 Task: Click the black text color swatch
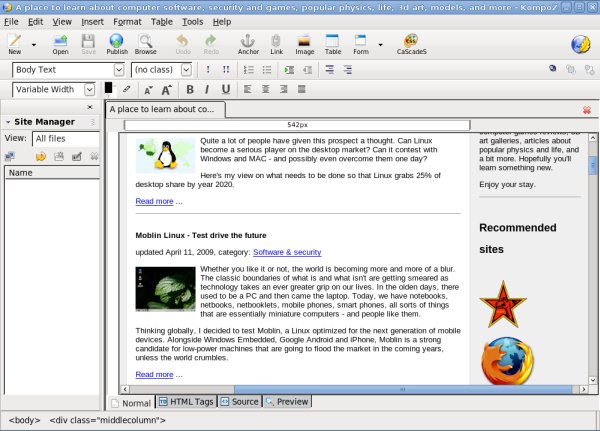109,87
